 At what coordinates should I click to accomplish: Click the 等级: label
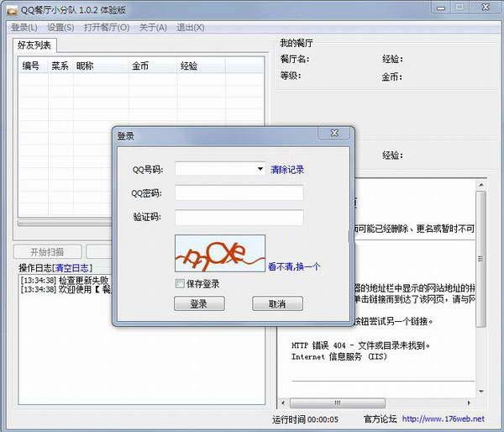(x=291, y=76)
